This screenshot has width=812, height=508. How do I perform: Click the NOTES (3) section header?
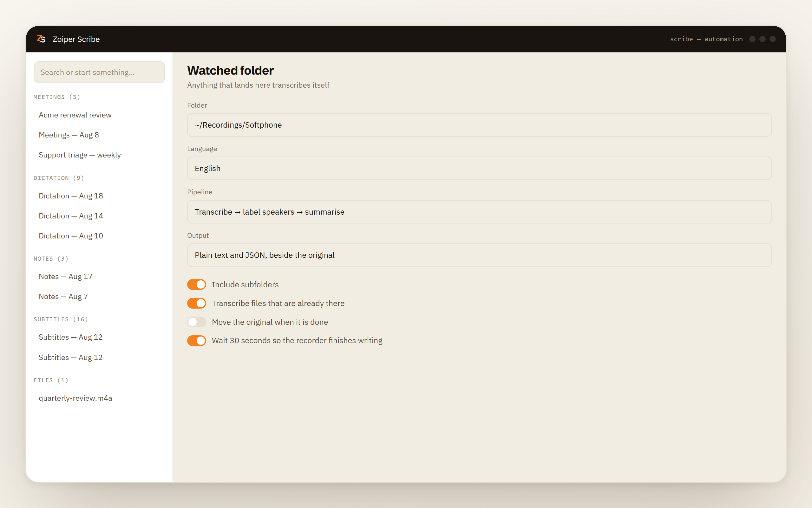click(x=51, y=259)
